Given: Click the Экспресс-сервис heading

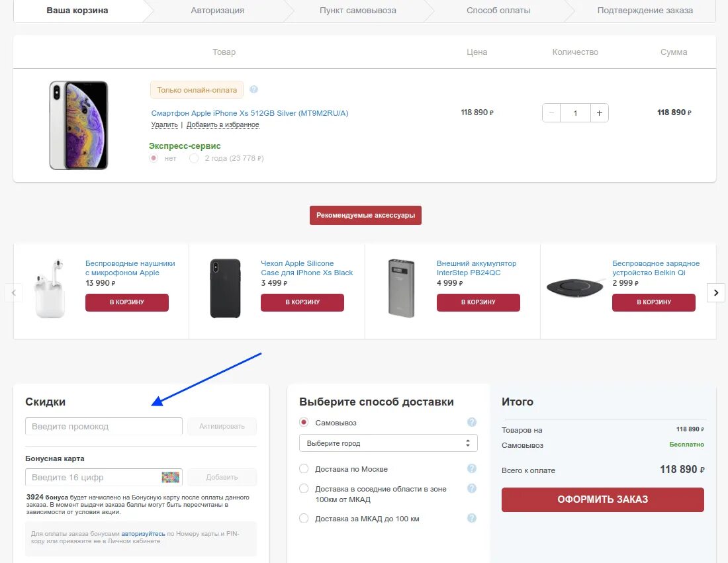Looking at the screenshot, I should (185, 146).
